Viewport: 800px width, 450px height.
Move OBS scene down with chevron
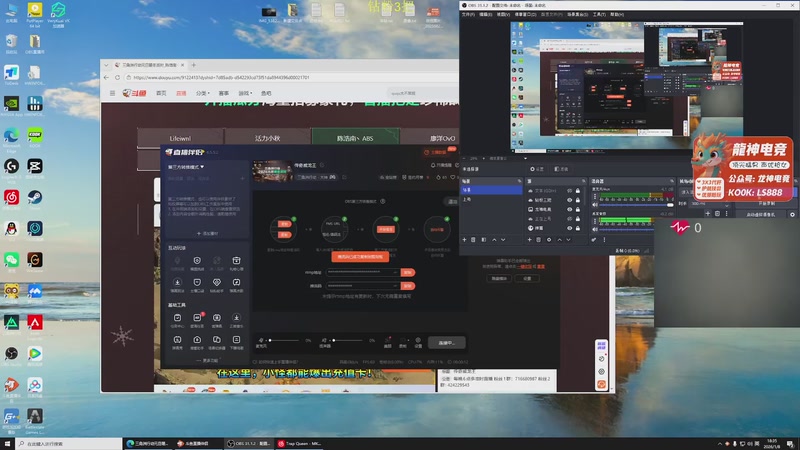(x=503, y=239)
